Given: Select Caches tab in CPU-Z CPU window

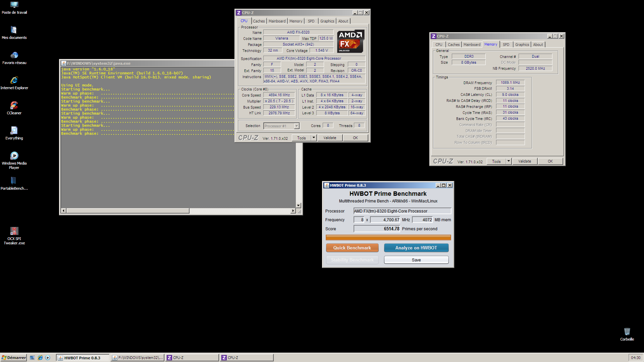Looking at the screenshot, I should (x=259, y=21).
